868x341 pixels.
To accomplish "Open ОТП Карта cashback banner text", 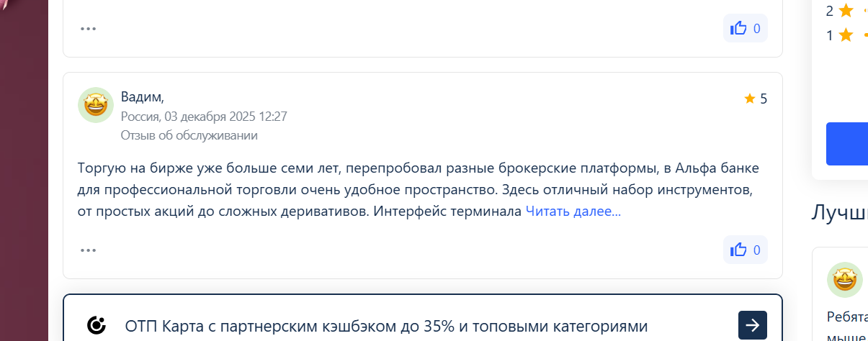I will (x=387, y=326).
